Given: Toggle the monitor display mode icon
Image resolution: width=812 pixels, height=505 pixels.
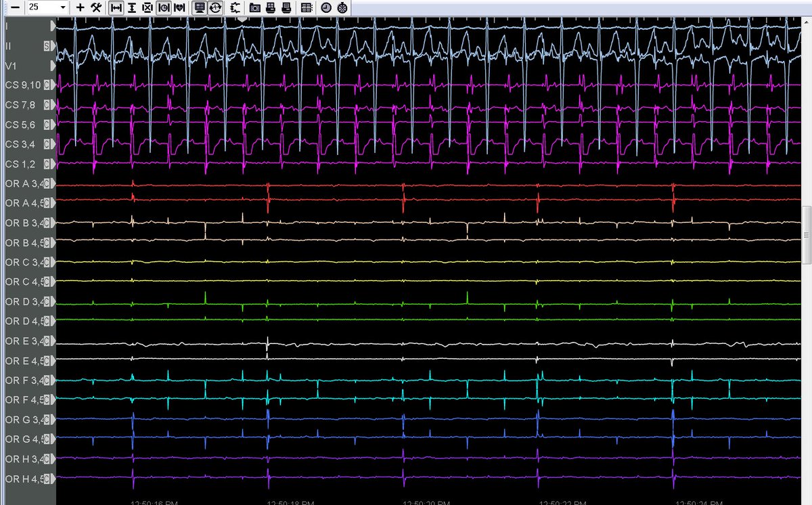Looking at the screenshot, I should (200, 7).
